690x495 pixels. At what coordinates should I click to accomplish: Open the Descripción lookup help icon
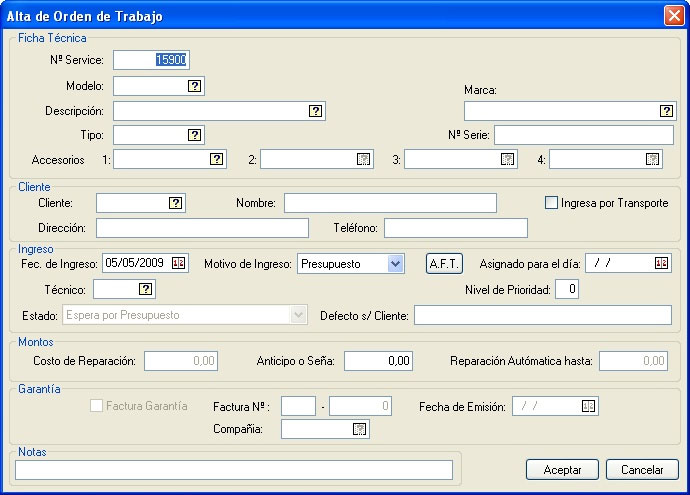pos(315,111)
